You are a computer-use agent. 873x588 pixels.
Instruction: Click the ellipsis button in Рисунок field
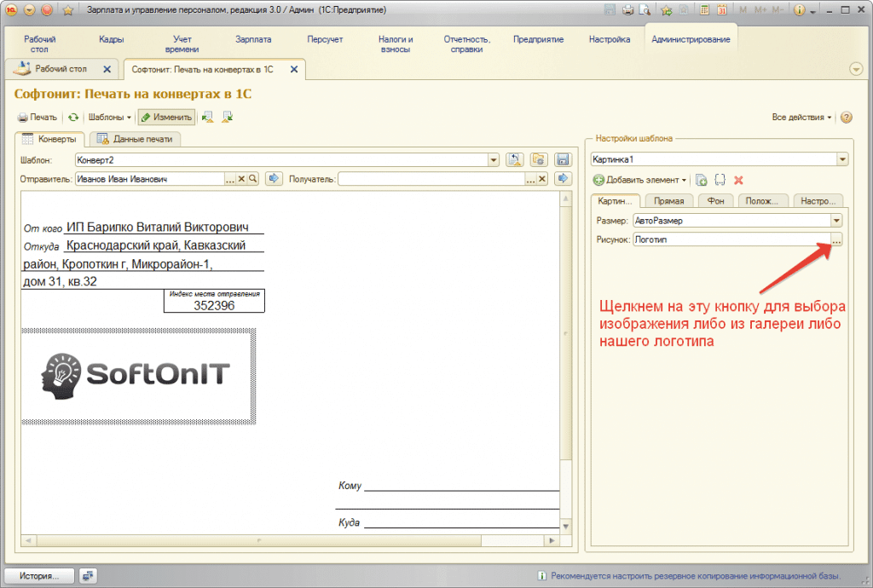click(x=836, y=239)
